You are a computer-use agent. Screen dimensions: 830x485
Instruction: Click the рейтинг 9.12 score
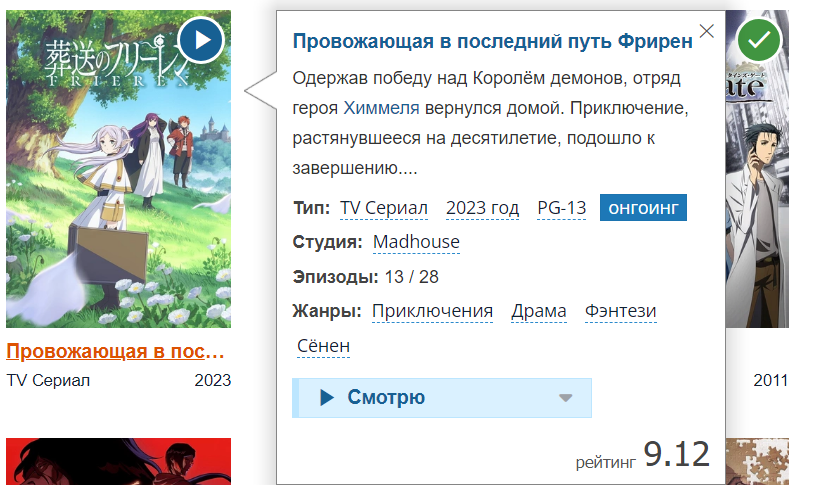coord(643,455)
